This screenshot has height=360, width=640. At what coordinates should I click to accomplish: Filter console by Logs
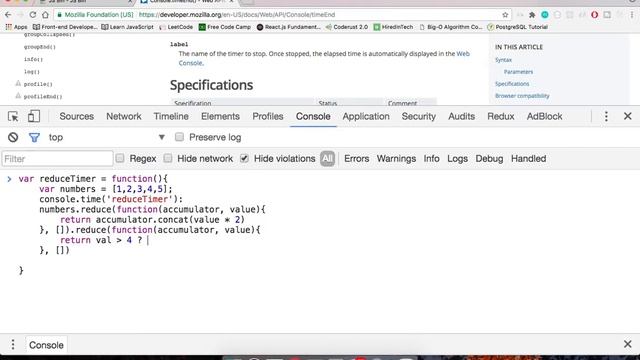coord(458,158)
